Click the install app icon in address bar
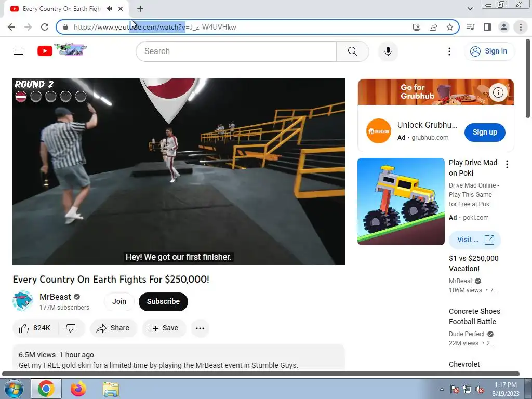Image resolution: width=532 pixels, height=399 pixels. pos(417,27)
